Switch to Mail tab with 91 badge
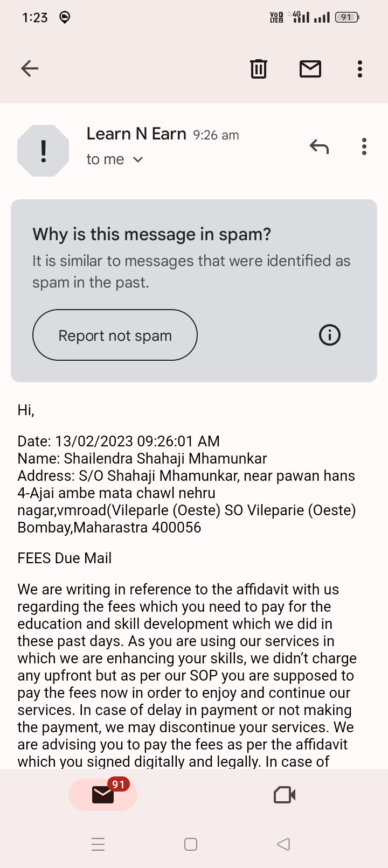 click(x=103, y=794)
